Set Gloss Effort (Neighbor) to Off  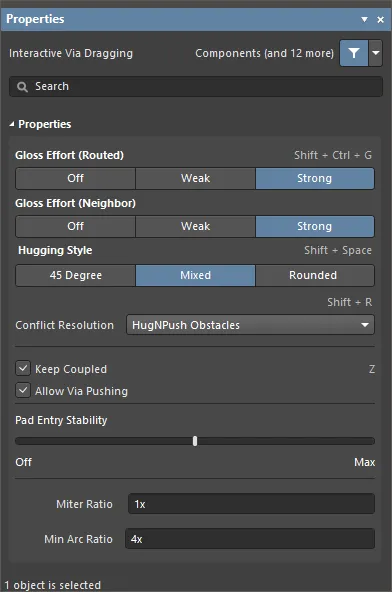(x=76, y=226)
